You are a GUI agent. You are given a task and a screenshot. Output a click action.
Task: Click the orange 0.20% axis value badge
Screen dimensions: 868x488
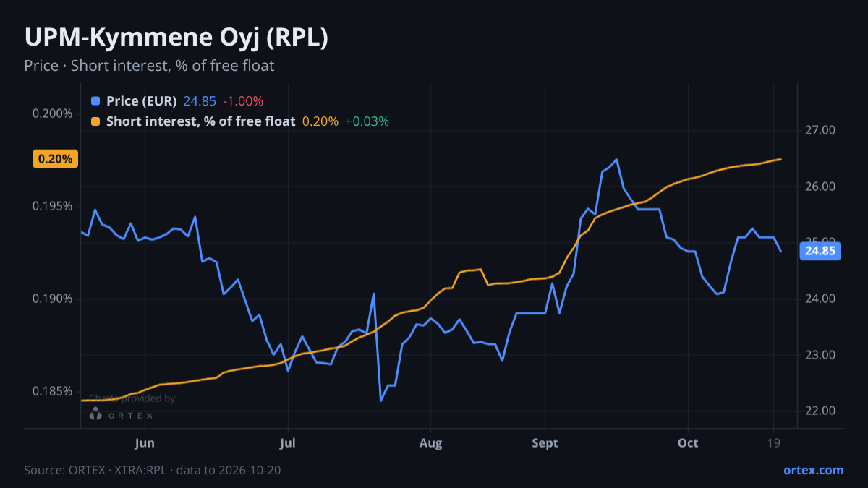pos(55,159)
